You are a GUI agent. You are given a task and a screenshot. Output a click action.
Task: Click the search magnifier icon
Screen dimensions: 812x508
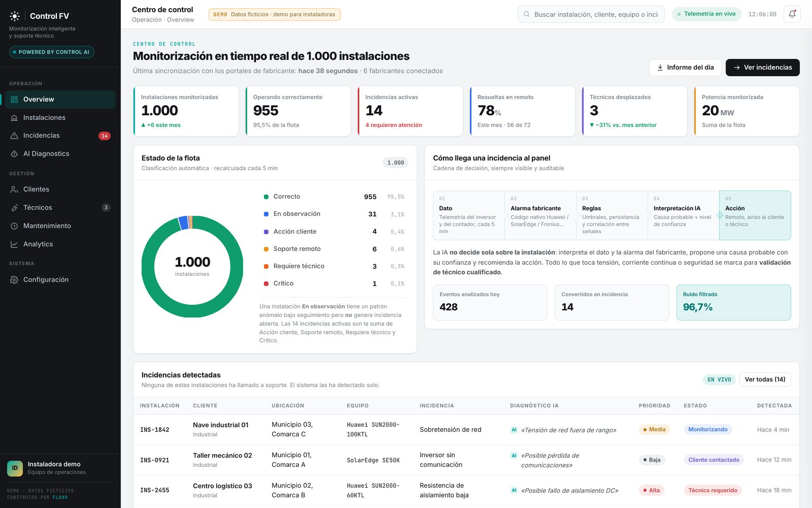[527, 14]
